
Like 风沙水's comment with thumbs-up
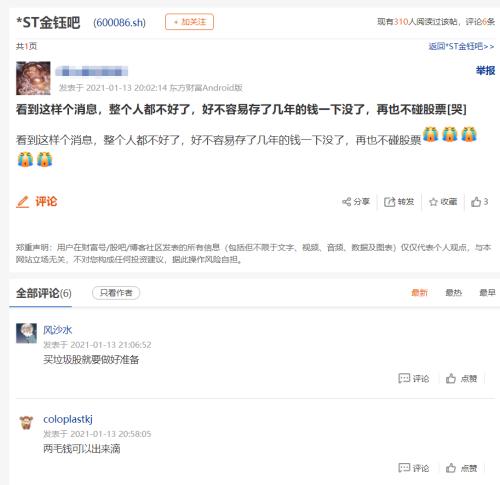coord(451,378)
